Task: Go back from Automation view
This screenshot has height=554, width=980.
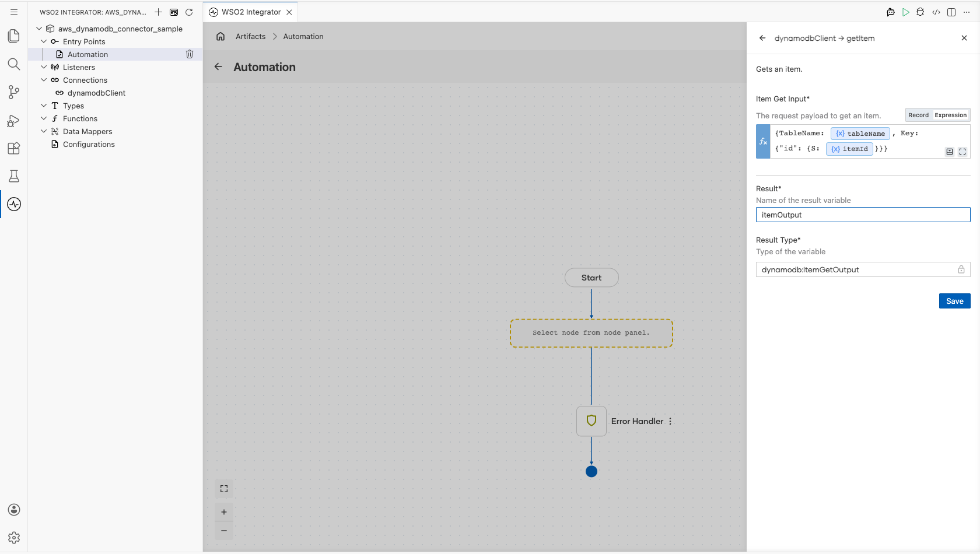Action: click(x=218, y=66)
